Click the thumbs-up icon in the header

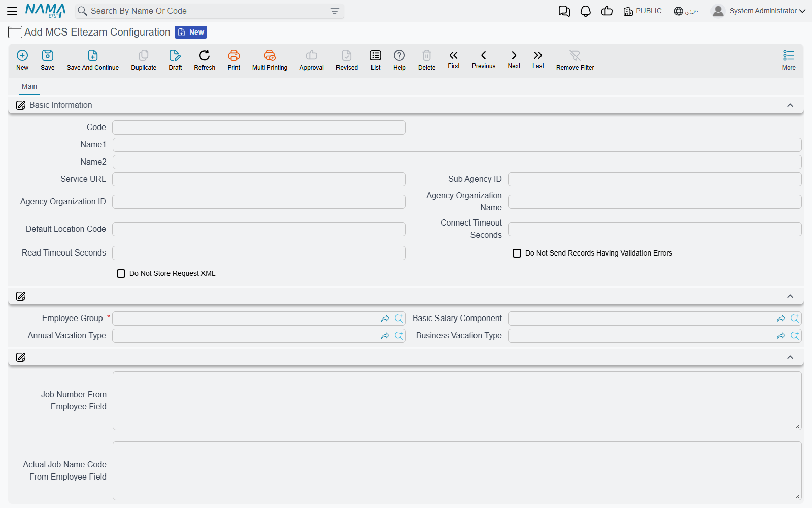[x=607, y=11]
